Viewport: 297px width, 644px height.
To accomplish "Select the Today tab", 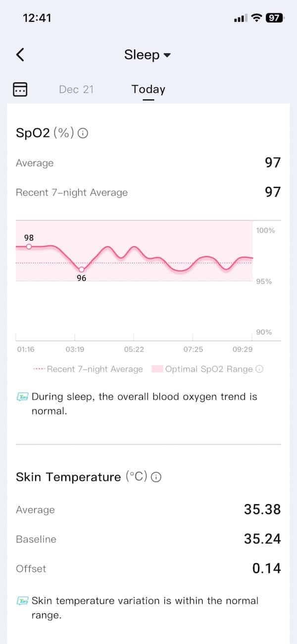I will click(148, 89).
